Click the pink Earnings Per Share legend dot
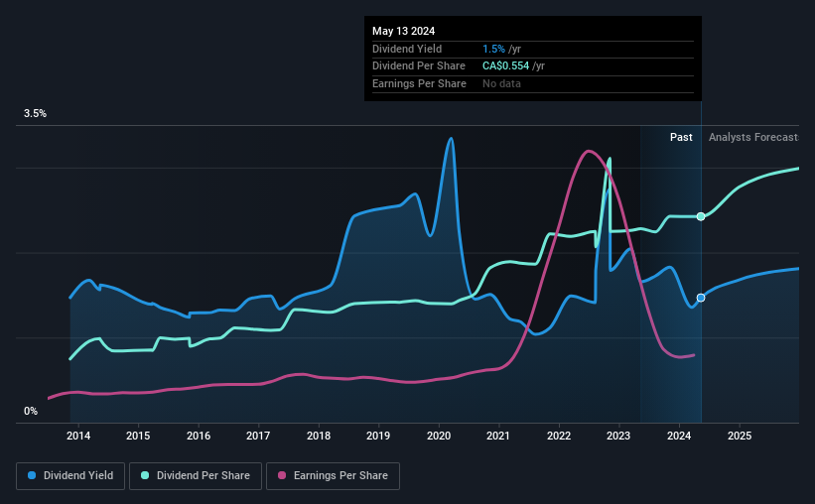Image resolution: width=815 pixels, height=504 pixels. point(282,475)
